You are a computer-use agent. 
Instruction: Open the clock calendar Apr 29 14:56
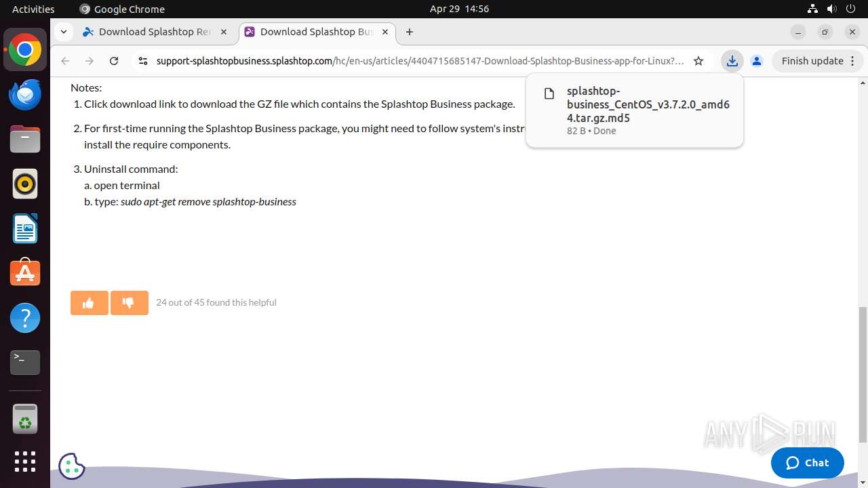459,9
